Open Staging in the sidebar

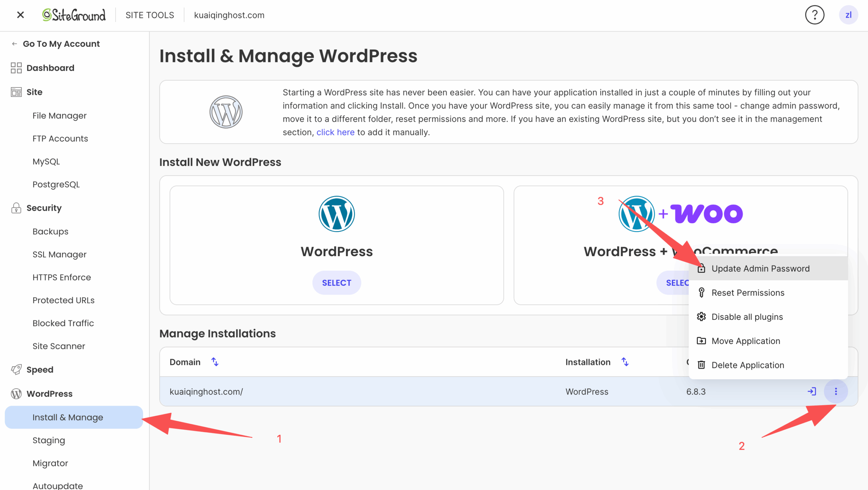coord(48,440)
